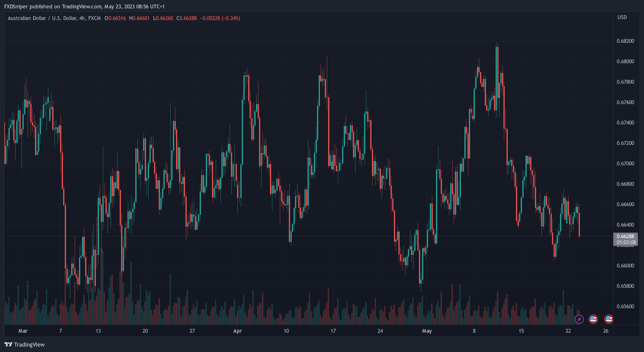Viewport: 644px width, 352px height.
Task: Click the 0.68200 price axis label
Action: (625, 41)
